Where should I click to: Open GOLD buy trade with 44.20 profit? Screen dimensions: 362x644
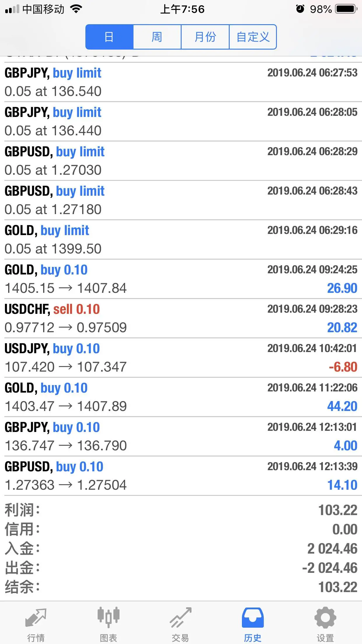(181, 397)
